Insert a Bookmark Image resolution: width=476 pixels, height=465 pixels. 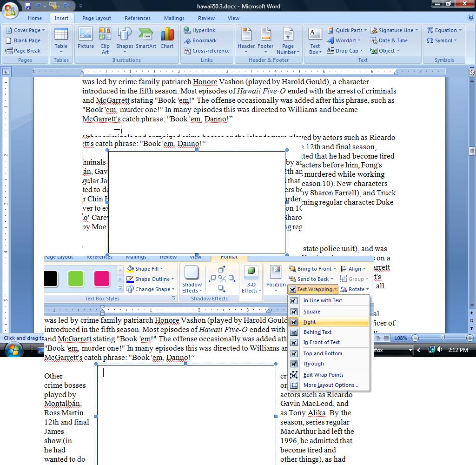200,40
